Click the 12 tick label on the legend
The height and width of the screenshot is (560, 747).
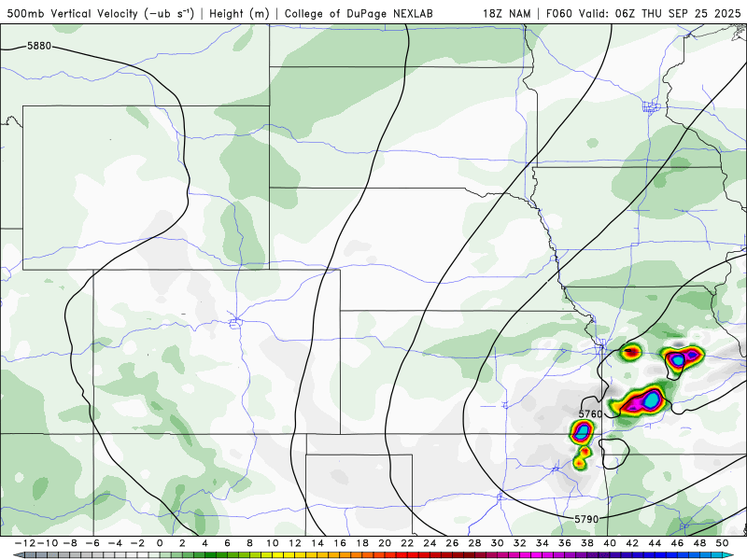[295, 543]
